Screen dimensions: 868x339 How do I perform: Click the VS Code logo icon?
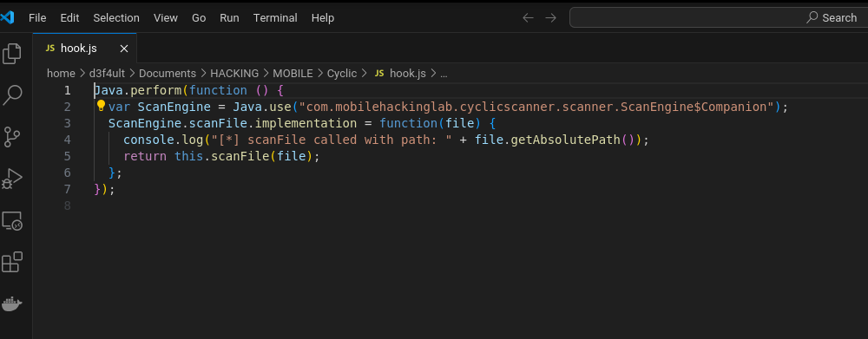(7, 17)
